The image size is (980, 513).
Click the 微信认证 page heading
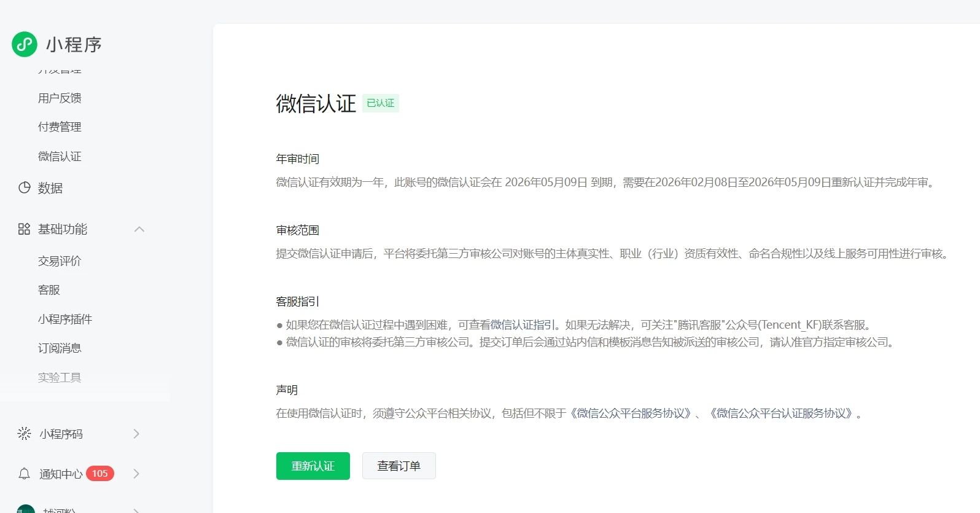tap(316, 103)
